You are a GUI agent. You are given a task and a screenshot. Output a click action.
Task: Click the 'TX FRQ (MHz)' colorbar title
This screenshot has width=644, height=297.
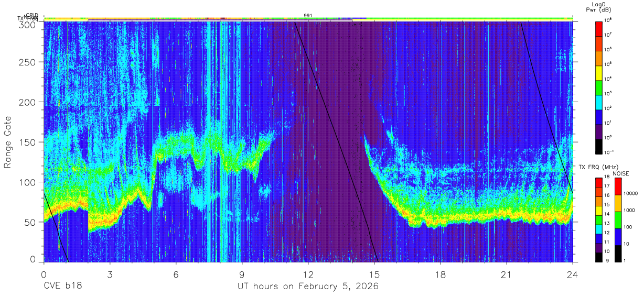point(598,167)
